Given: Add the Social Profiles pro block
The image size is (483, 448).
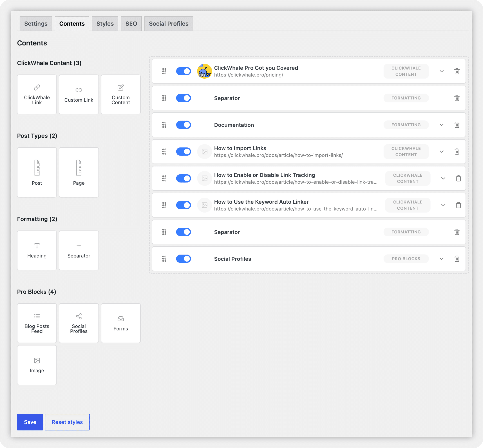Looking at the screenshot, I should 79,323.
